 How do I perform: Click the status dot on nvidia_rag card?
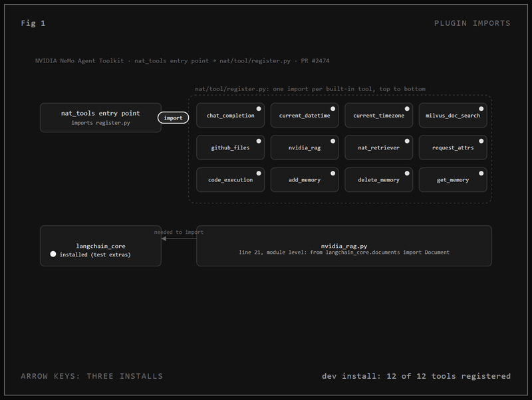click(333, 141)
